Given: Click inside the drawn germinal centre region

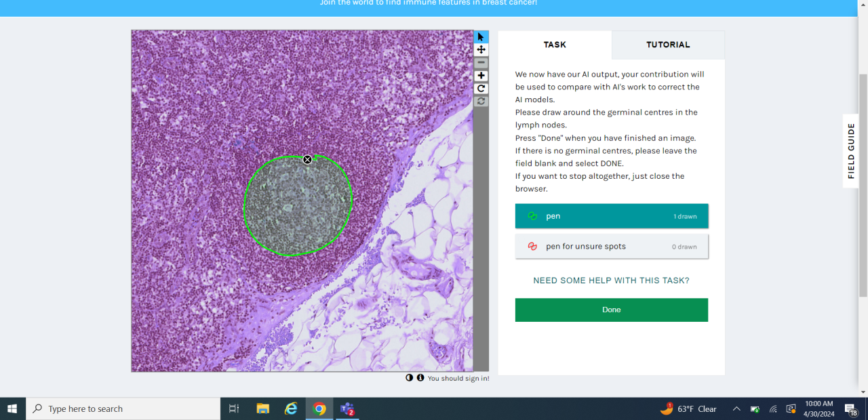Looking at the screenshot, I should [x=298, y=206].
